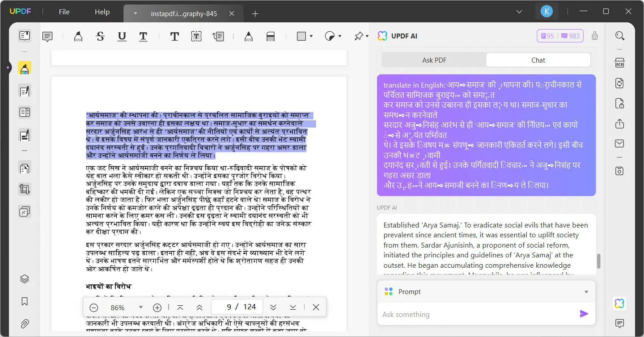Expand the left panel collapse handle dot
Image resolution: width=644 pixels, height=337 pixels.
coord(8,68)
